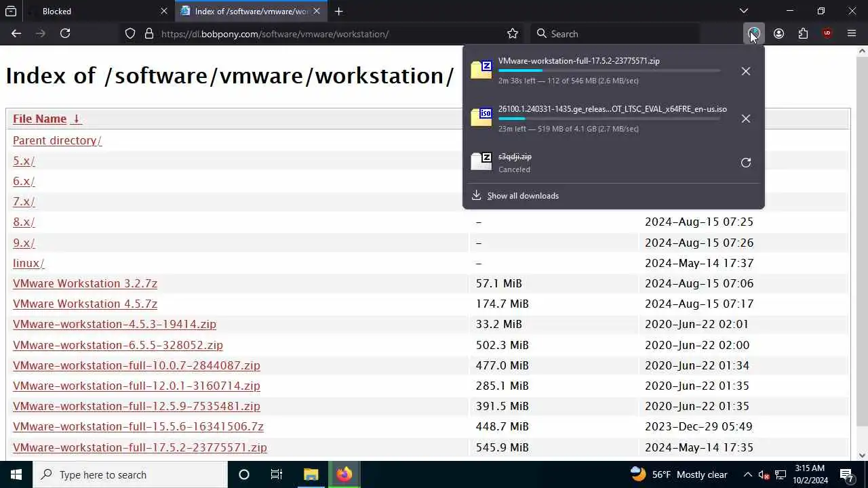Click the ISO download progress bar
Viewport: 868px width, 488px height.
[608, 119]
